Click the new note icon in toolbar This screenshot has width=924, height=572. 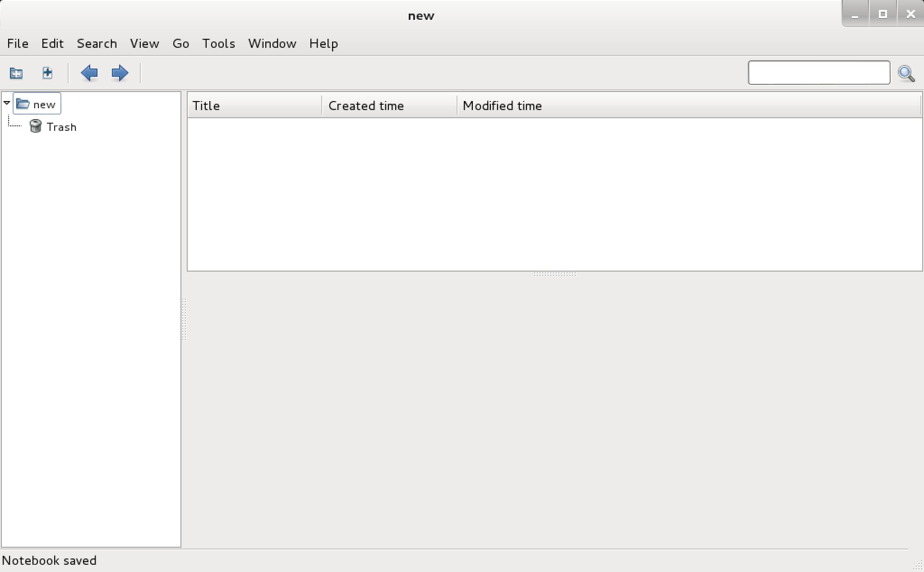point(47,73)
